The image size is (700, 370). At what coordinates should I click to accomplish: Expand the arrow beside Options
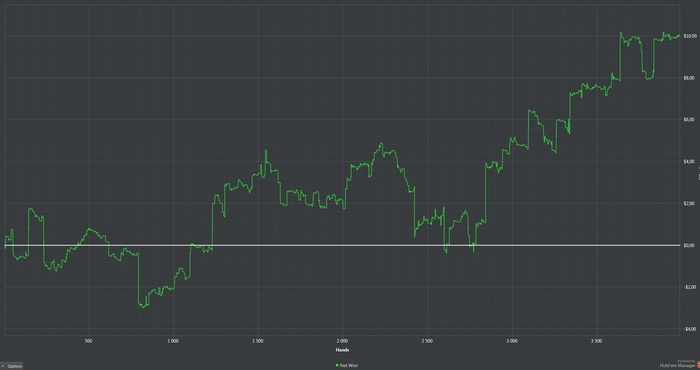click(3, 366)
